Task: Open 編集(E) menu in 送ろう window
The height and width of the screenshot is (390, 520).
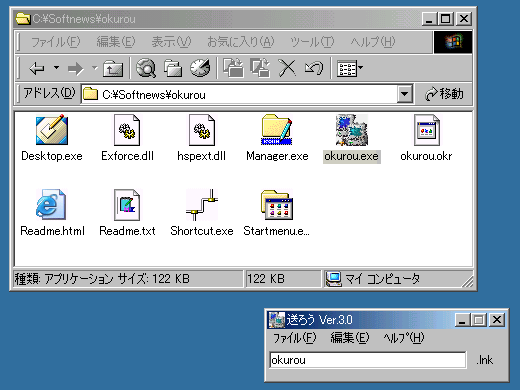Action: coord(350,338)
